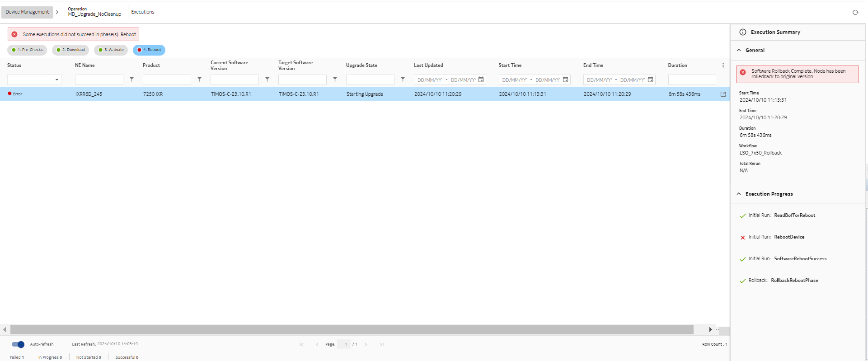Viewport: 868px width, 361px height.
Task: Click the refresh icon at top right
Action: coord(855,13)
